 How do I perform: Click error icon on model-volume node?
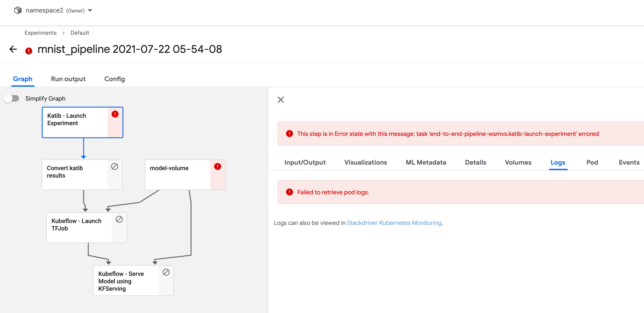click(218, 167)
